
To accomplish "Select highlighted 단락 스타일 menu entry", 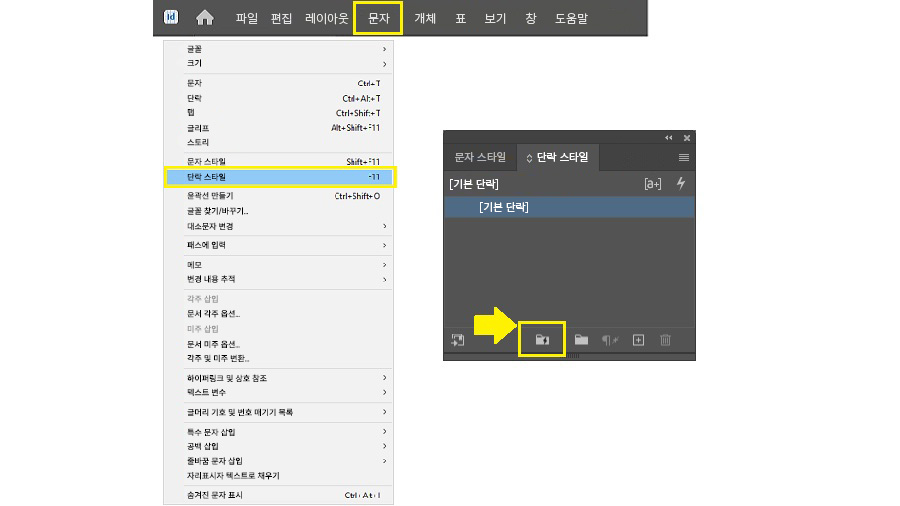I will click(x=278, y=177).
